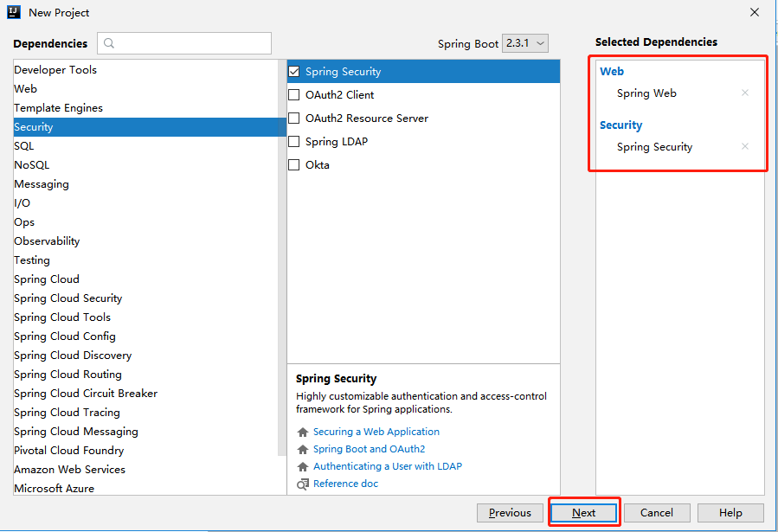Image resolution: width=778 pixels, height=532 pixels.
Task: Select Spring Cloud Routing category
Action: 145,375
